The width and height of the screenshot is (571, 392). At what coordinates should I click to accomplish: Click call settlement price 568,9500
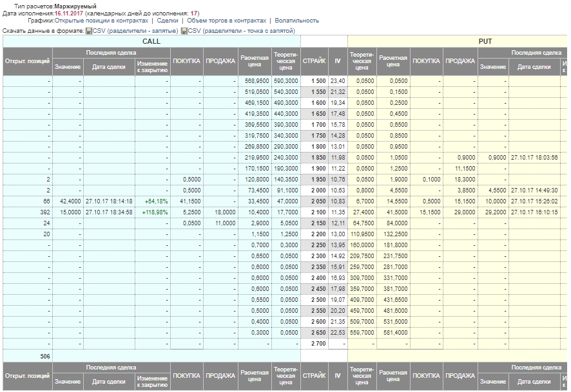point(257,81)
